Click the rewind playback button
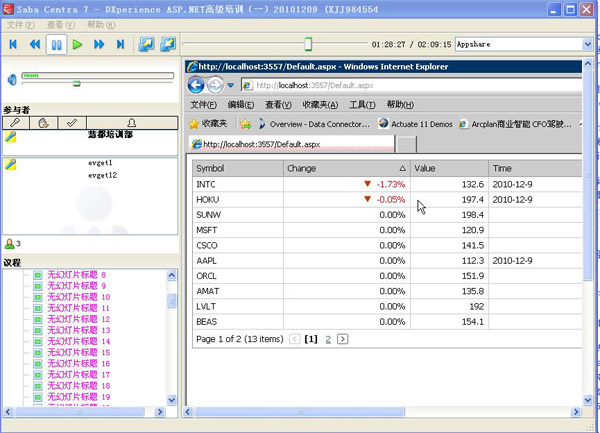This screenshot has width=600, height=433. tap(35, 45)
